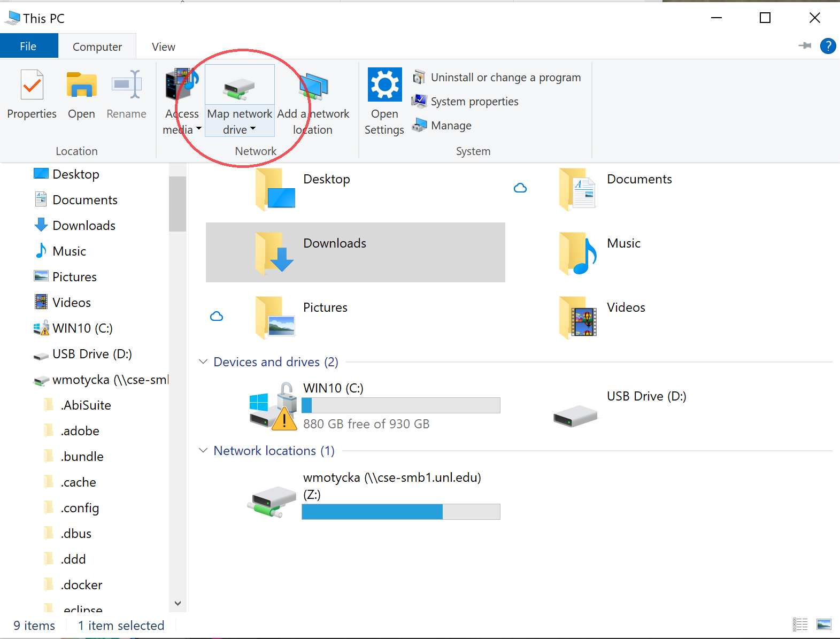
Task: Switch to the View ribbon tab
Action: pos(163,47)
